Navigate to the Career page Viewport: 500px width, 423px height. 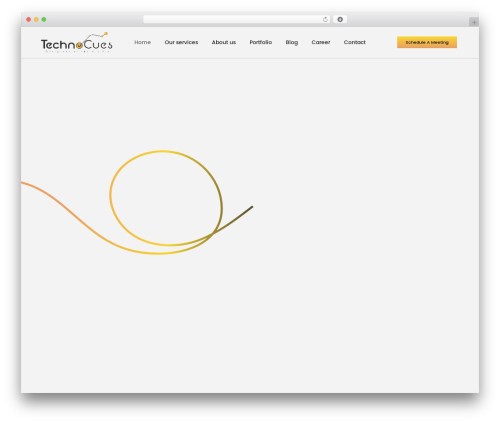click(321, 42)
